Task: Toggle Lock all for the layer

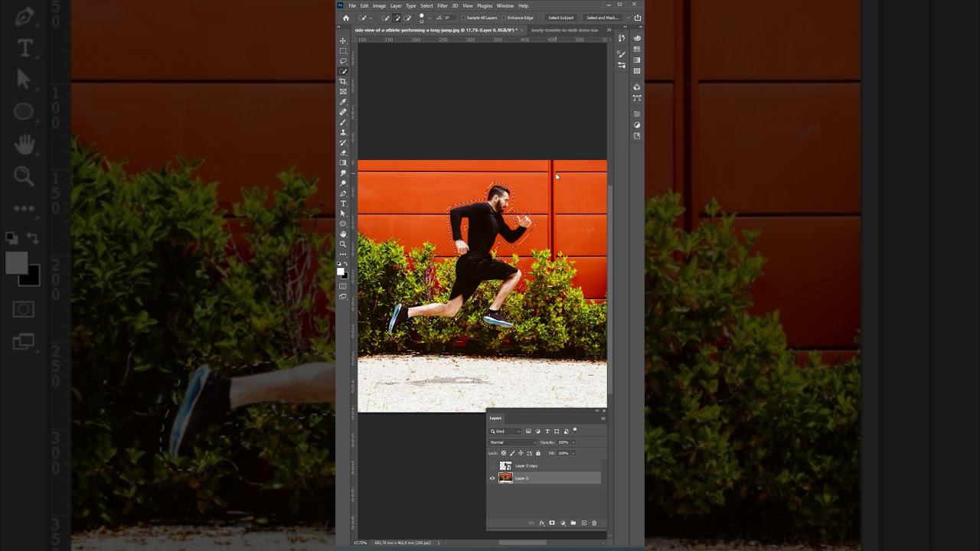Action: [x=537, y=453]
